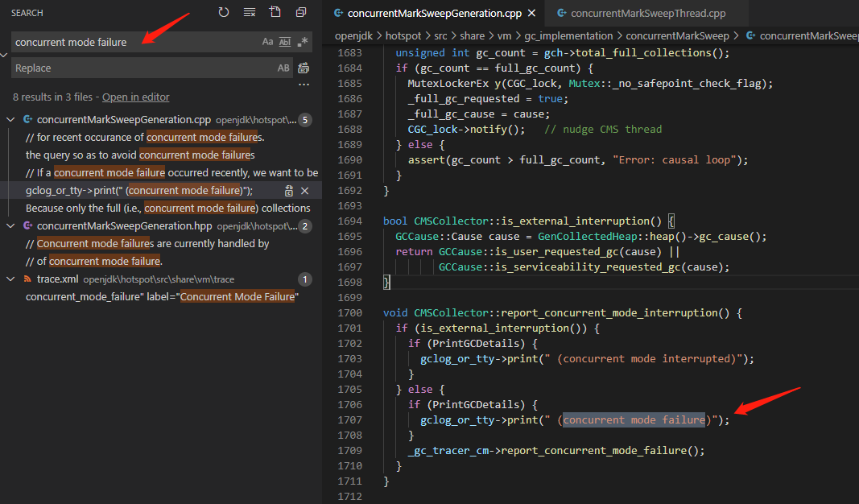This screenshot has height=504, width=859.
Task: Select the concurrentMarkSweepGeneration.cpp editor tab
Action: (x=427, y=13)
